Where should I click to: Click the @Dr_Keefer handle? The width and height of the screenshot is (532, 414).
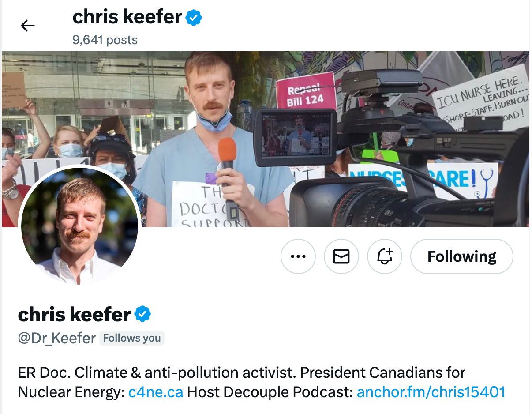click(x=56, y=339)
